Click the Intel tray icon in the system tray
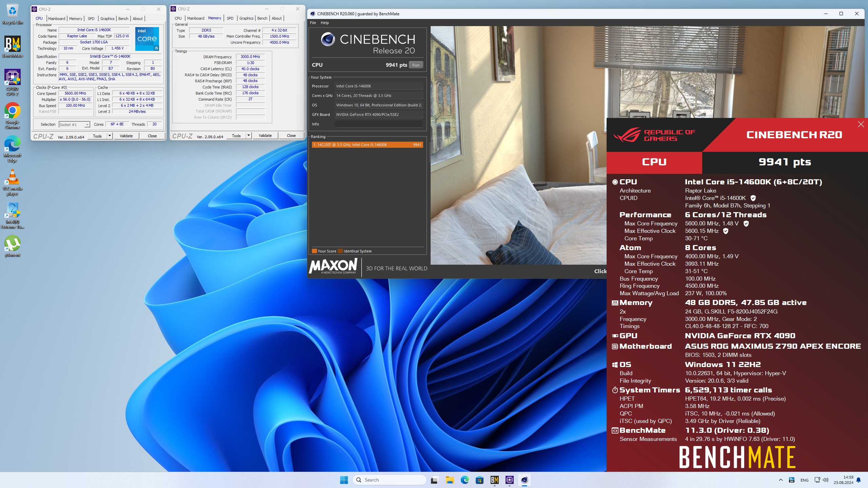The height and width of the screenshot is (488, 868). click(x=792, y=480)
